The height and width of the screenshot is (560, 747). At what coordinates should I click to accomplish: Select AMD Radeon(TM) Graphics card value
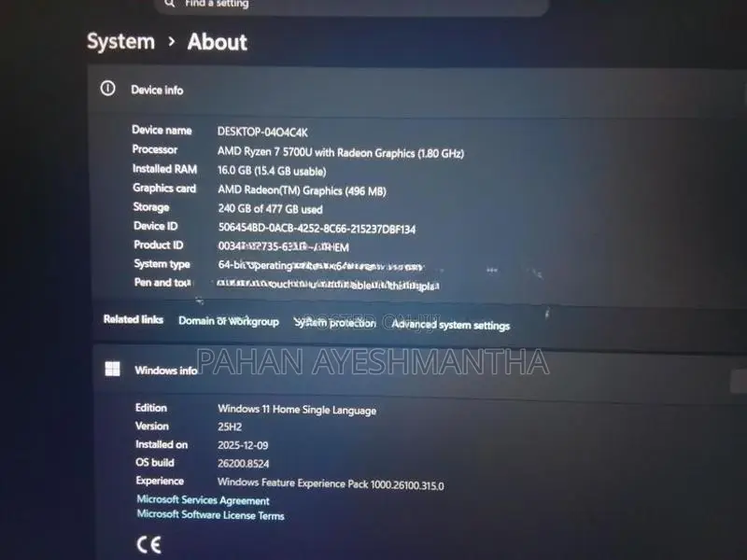[x=302, y=190]
